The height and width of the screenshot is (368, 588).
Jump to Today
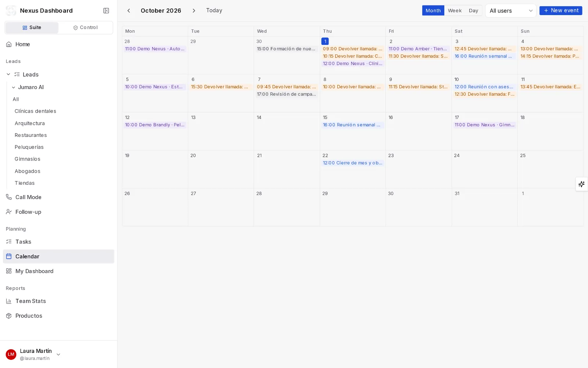coord(214,11)
